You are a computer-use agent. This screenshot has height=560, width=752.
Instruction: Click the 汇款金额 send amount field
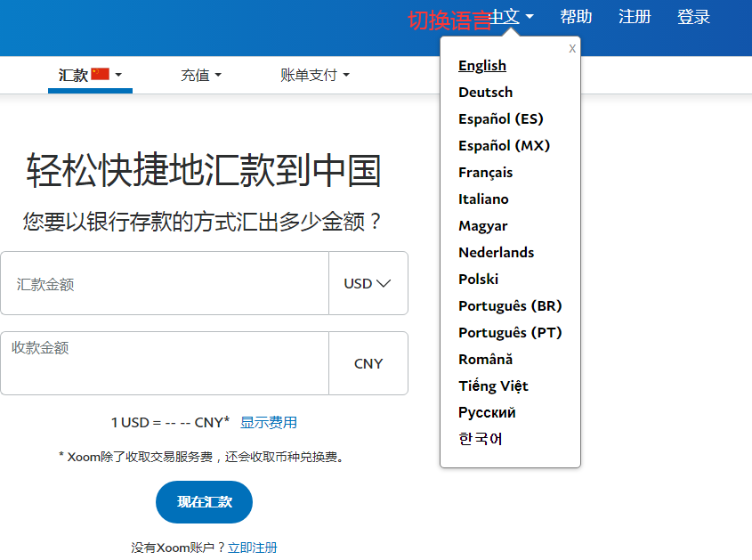coord(165,284)
